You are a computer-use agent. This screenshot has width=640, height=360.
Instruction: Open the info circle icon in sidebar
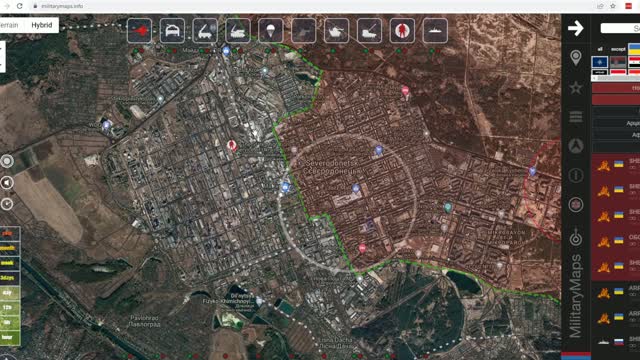576,175
